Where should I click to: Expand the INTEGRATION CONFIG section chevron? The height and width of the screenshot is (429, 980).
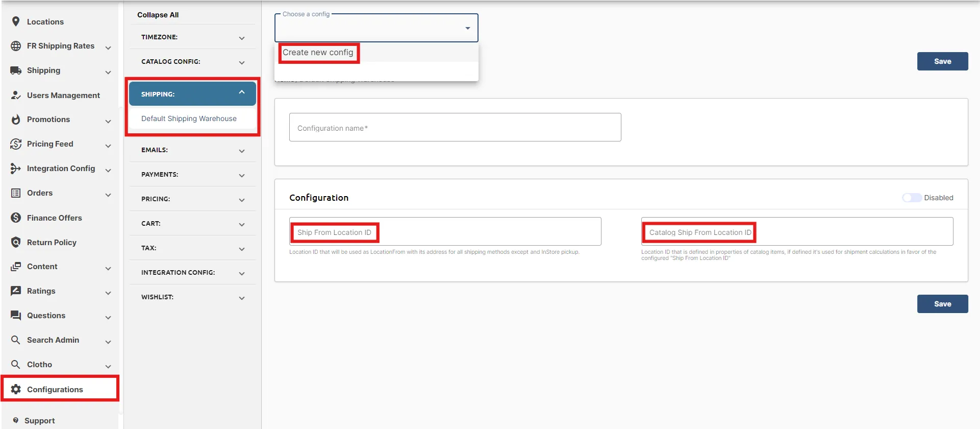(242, 274)
